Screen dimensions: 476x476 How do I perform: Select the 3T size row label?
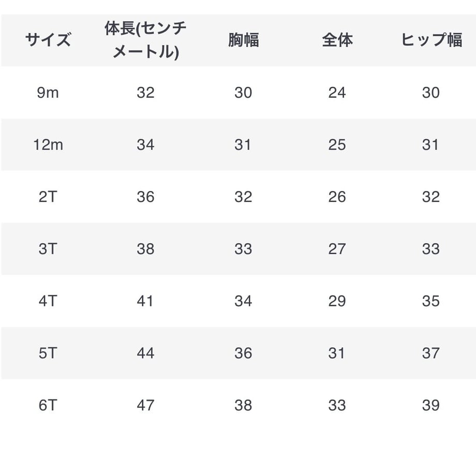(x=48, y=249)
